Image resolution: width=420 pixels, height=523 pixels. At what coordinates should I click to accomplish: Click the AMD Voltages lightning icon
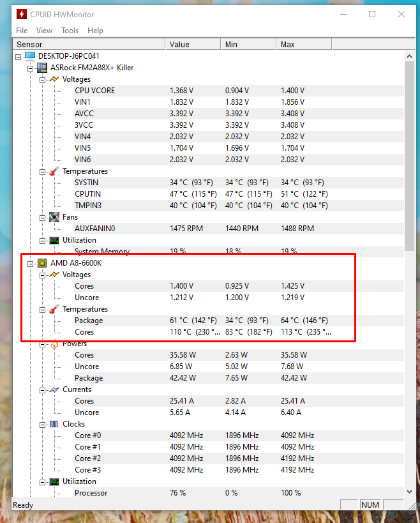pos(54,275)
